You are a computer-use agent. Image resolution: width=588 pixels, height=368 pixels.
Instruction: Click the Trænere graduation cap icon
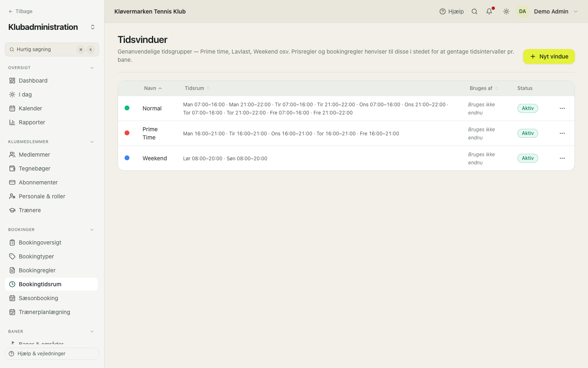point(12,210)
